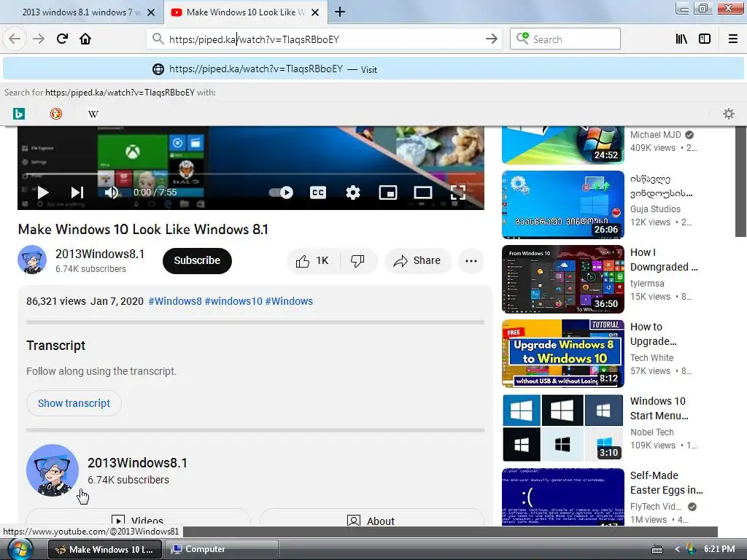Click the taskbar clock 6:21 PM

(719, 549)
